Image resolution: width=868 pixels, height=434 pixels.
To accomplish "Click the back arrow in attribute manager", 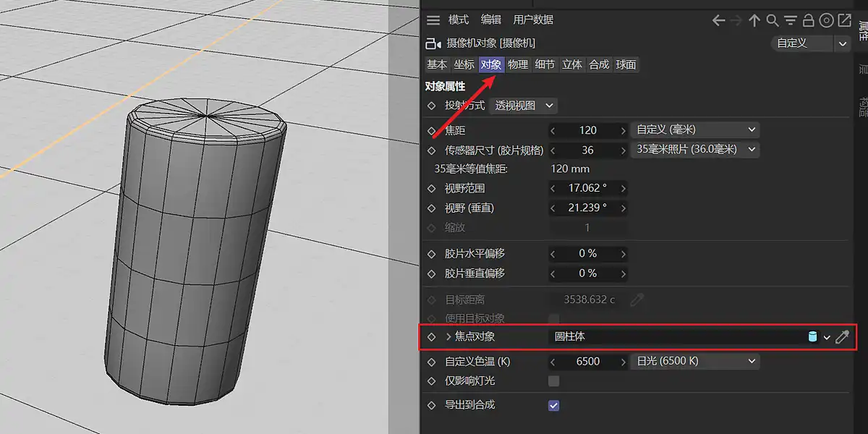I will coord(718,20).
